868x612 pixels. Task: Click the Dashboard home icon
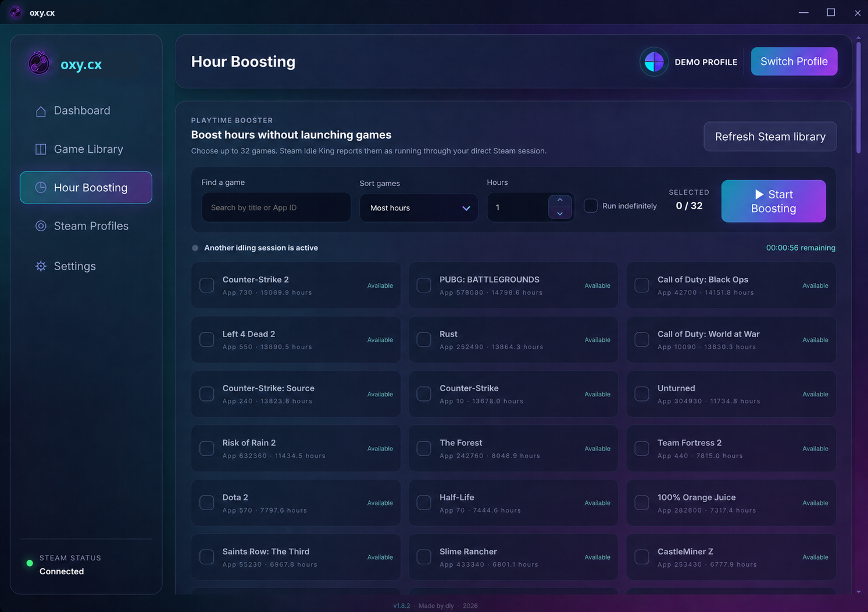pos(41,111)
